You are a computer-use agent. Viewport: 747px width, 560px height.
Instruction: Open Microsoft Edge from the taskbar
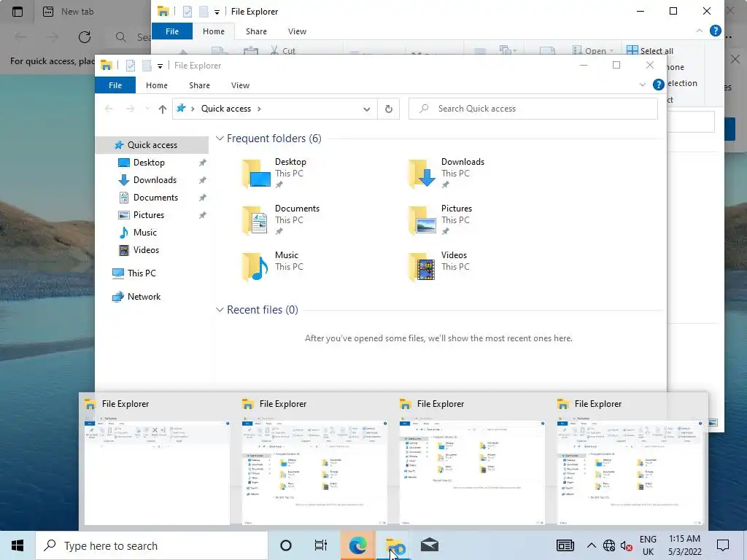357,545
